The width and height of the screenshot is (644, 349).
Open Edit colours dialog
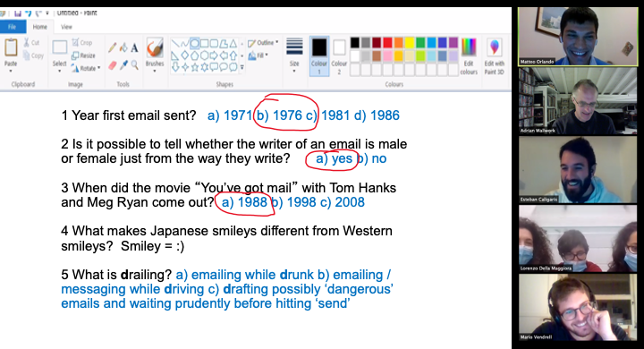pyautogui.click(x=469, y=56)
